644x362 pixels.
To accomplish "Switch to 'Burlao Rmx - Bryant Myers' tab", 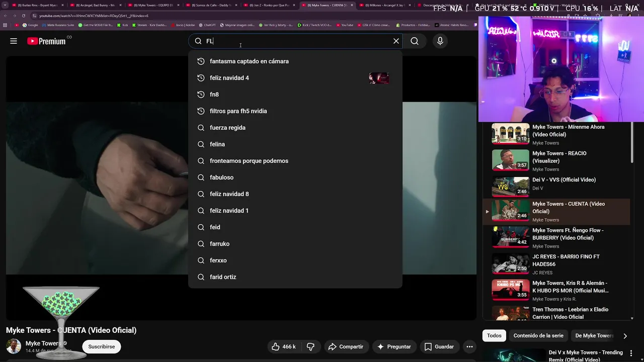I will [38, 5].
